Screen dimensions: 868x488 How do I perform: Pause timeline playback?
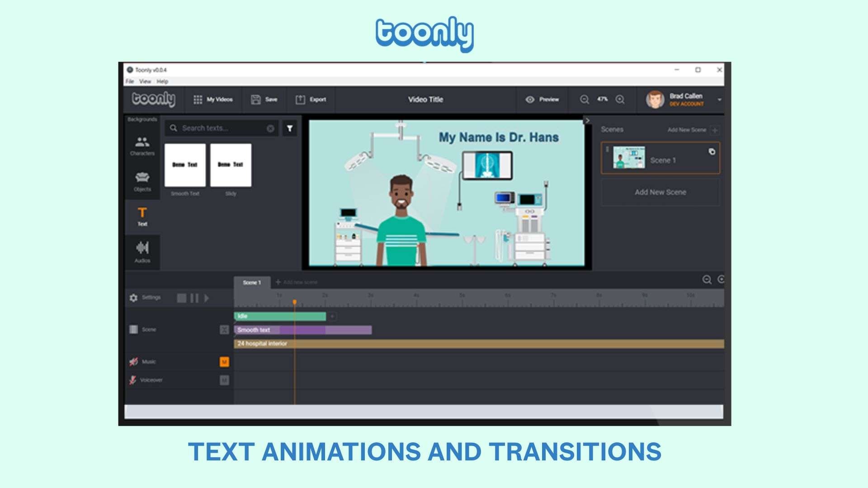(x=194, y=298)
